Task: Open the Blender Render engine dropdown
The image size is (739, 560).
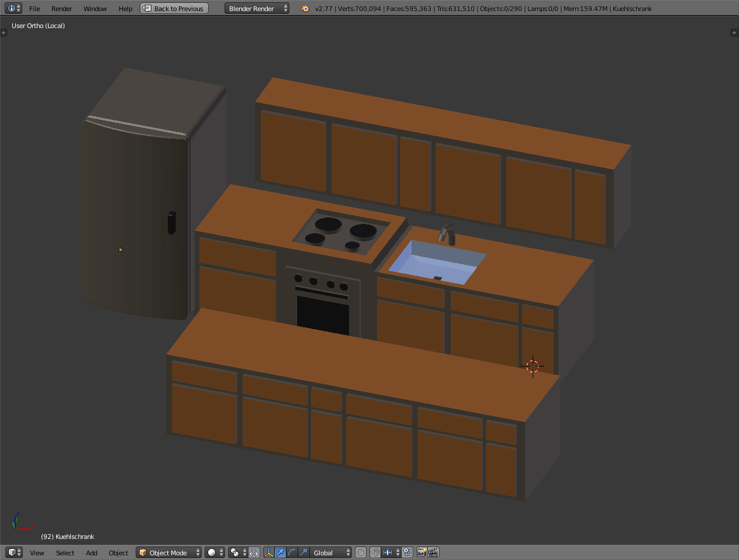Action: 257,8
